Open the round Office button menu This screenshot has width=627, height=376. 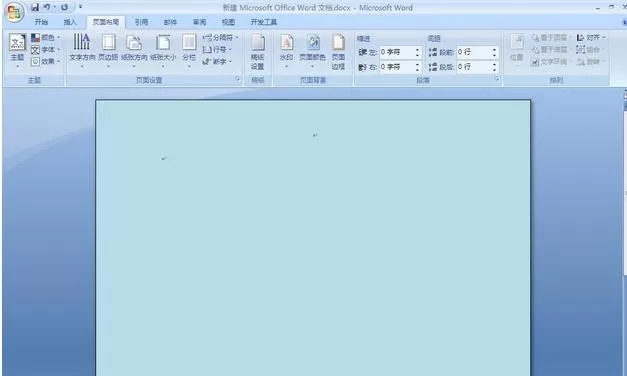[x=14, y=13]
